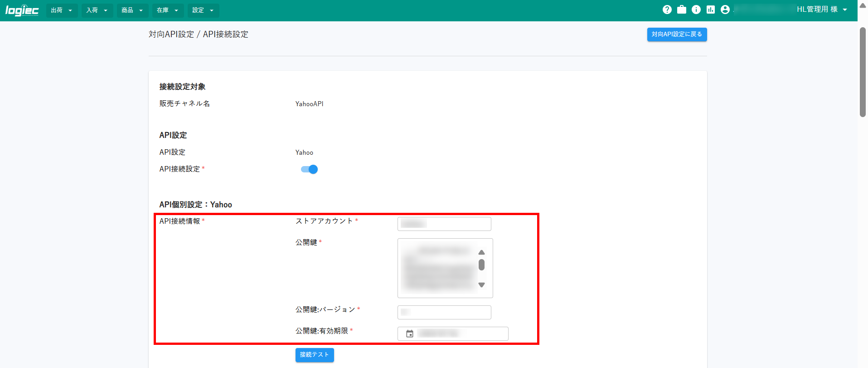Click the 公開鍵 textarea scroll up arrow

click(481, 252)
